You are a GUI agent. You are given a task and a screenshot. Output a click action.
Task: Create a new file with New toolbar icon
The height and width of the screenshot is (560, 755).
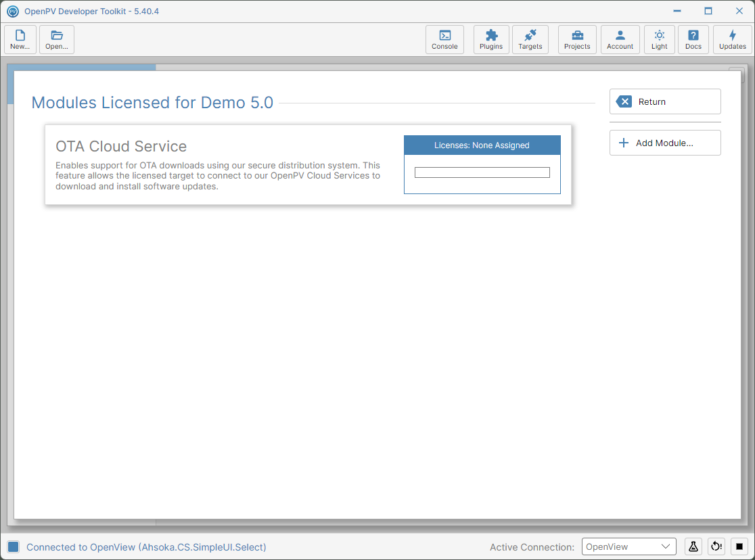pyautogui.click(x=20, y=39)
